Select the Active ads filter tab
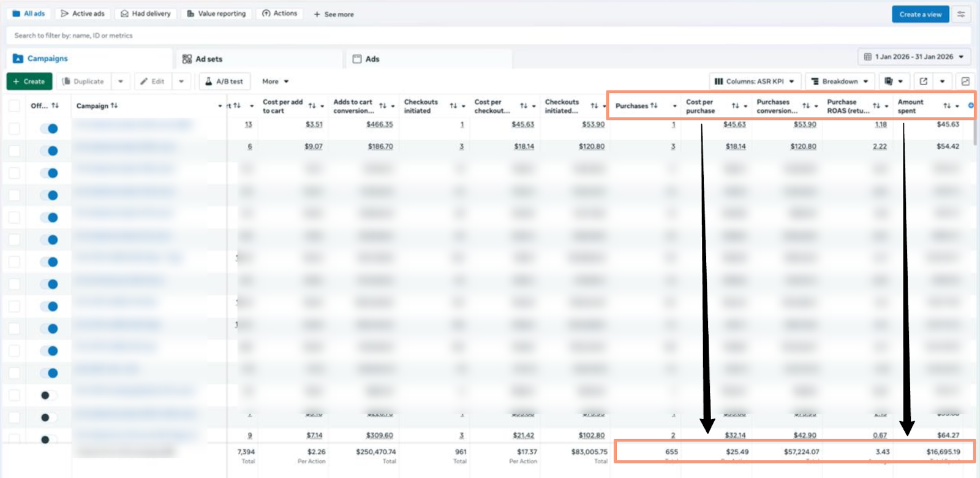The width and height of the screenshot is (980, 478). pos(83,13)
